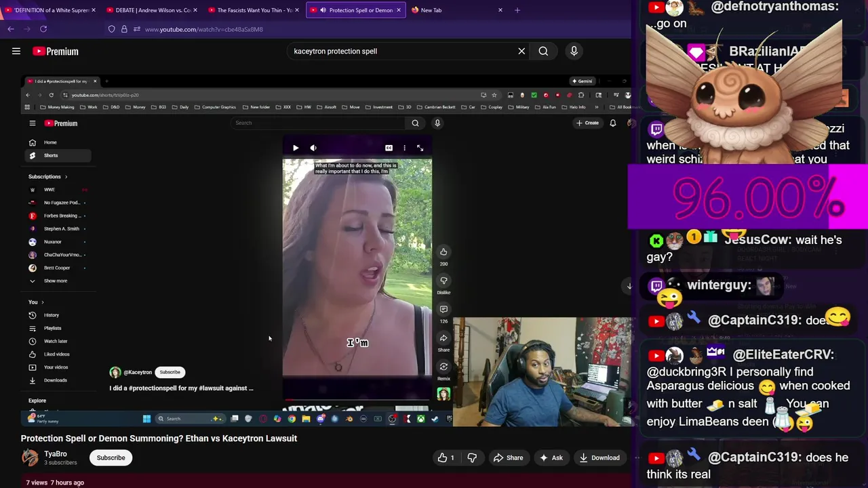Toggle closed captions on the Short
This screenshot has height=488, width=868.
pyautogui.click(x=389, y=148)
